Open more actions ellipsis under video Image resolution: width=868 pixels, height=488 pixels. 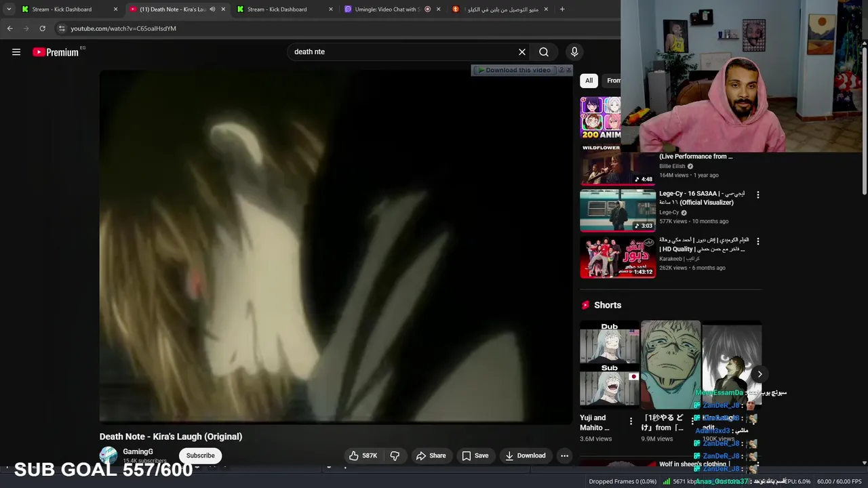pos(564,455)
